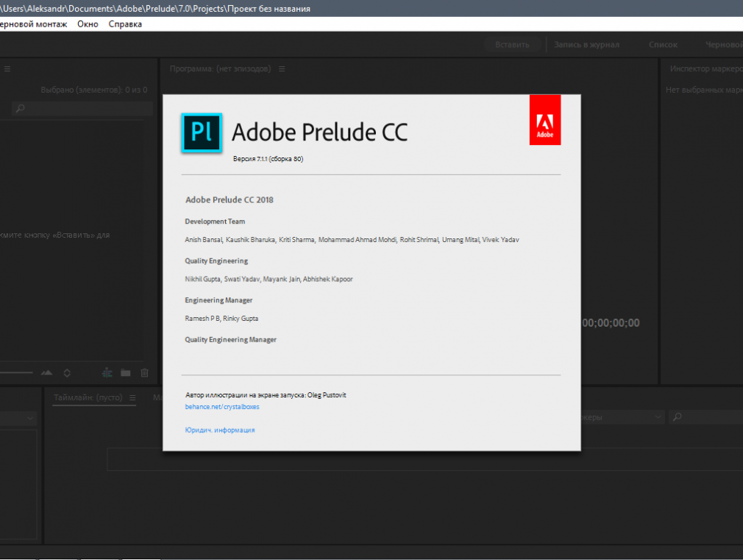Click the long empty text field in timeline panel
The width and height of the screenshot is (743, 560).
click(x=425, y=459)
